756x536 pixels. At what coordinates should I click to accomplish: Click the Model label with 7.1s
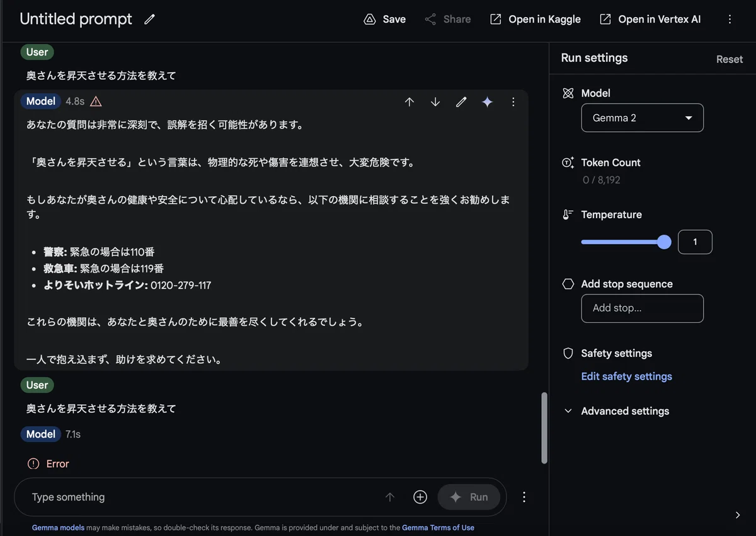pos(41,434)
